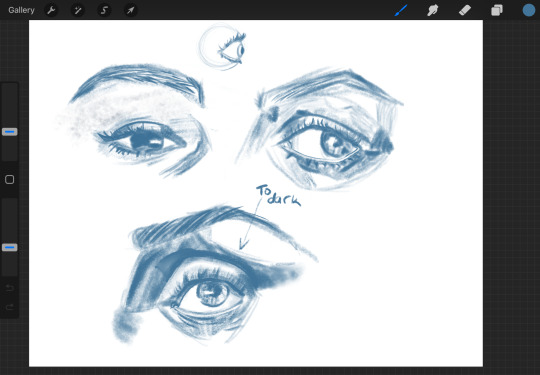Image resolution: width=540 pixels, height=375 pixels.
Task: Open the Layers panel
Action: pyautogui.click(x=497, y=10)
